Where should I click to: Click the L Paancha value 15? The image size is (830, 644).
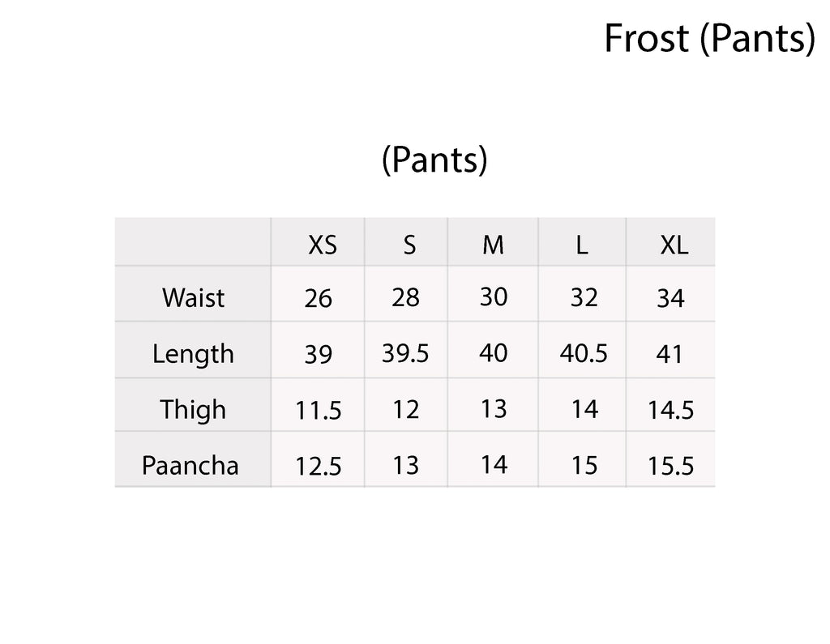tap(584, 466)
